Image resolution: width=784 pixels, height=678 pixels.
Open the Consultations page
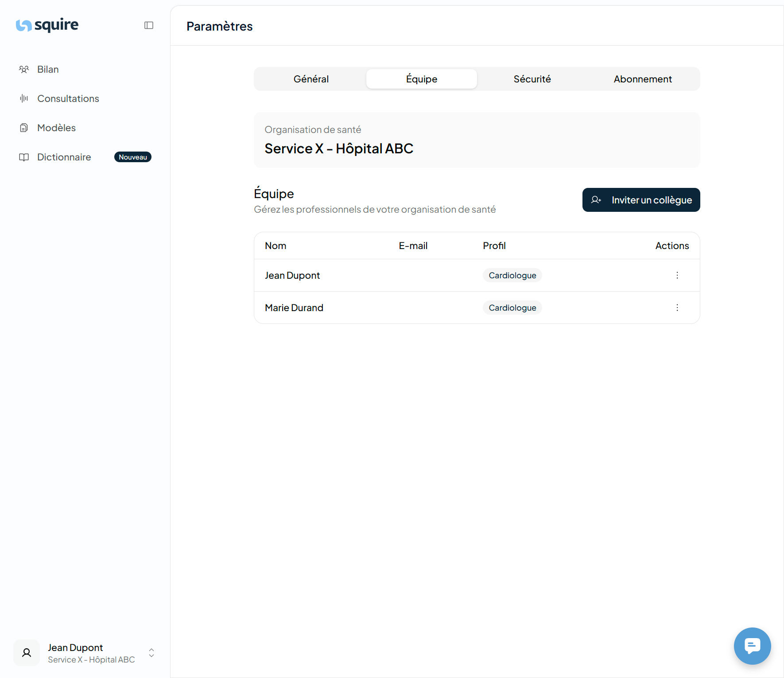pyautogui.click(x=68, y=98)
